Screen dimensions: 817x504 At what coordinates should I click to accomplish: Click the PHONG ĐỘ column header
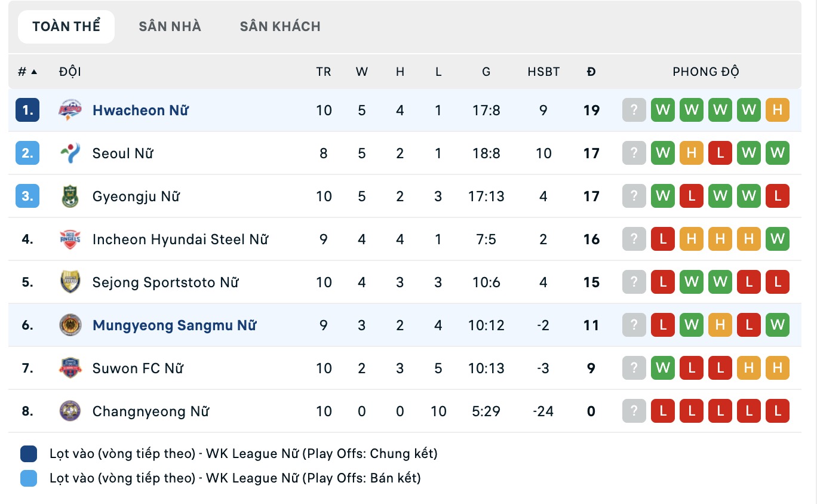pos(707,71)
